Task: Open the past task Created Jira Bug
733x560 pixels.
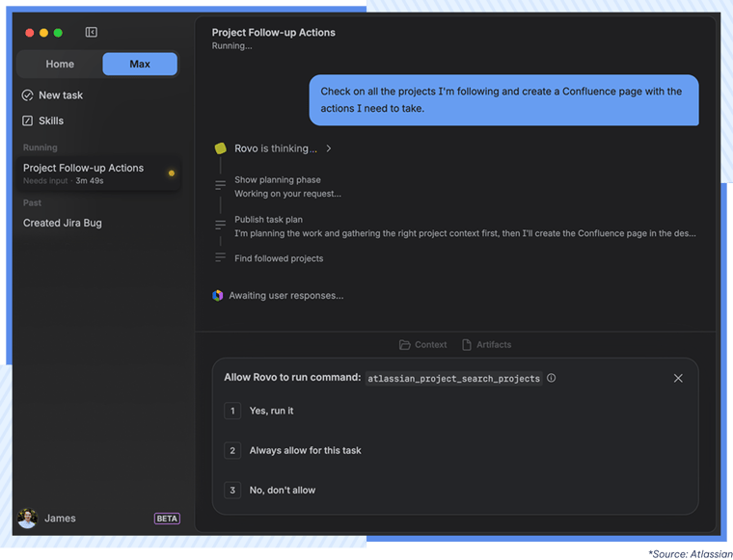Action: [x=63, y=224]
